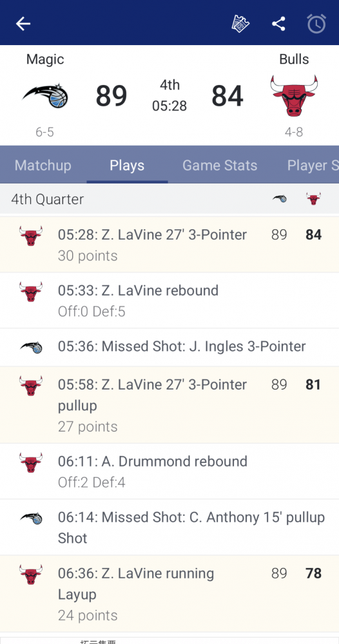Select the Plays tab
Image resolution: width=339 pixels, height=644 pixels.
[127, 165]
